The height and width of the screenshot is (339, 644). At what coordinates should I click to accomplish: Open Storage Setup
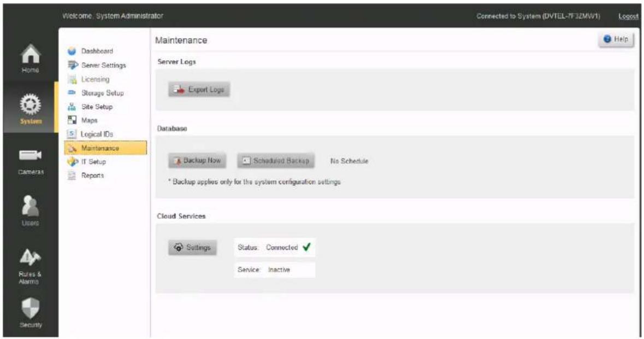click(x=102, y=93)
